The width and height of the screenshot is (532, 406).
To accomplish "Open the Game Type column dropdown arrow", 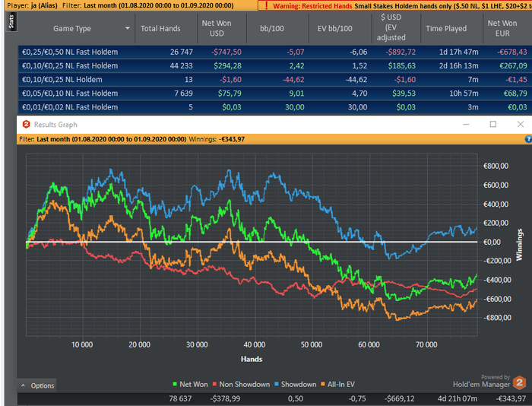I will point(128,27).
